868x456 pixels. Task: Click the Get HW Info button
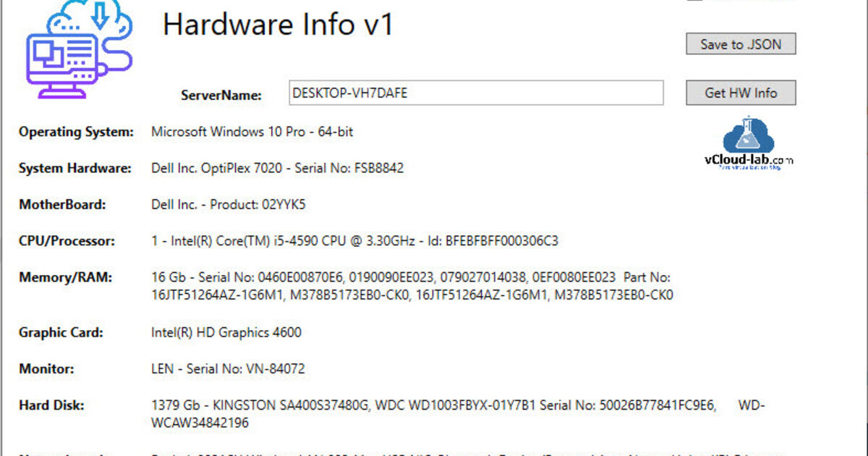pos(741,93)
